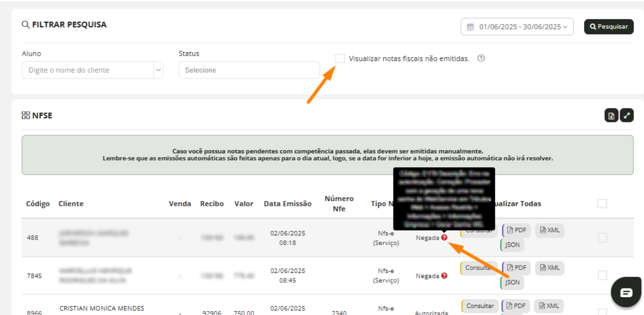Viewport: 644px width, 315px height.
Task: Click the NFSE section grid icon
Action: [x=25, y=115]
